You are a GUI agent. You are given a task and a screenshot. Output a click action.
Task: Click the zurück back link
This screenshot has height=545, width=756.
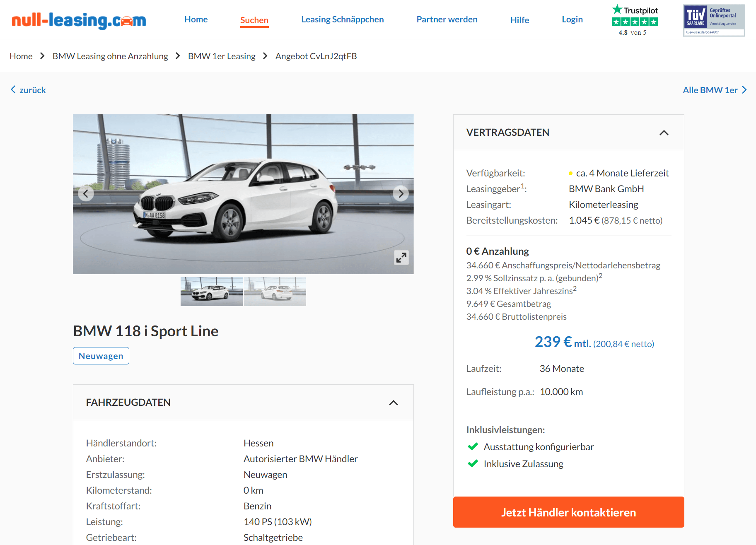point(28,90)
